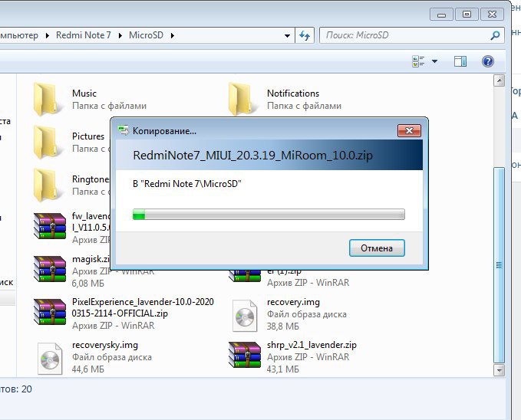Click the vertical scrollbar thumb
This screenshot has width=521, height=420.
pyautogui.click(x=499, y=265)
